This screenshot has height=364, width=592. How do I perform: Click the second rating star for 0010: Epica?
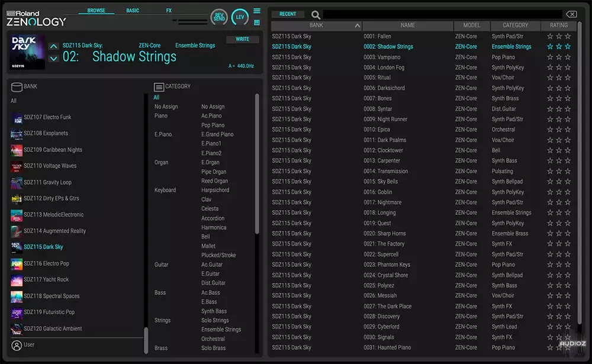pyautogui.click(x=559, y=130)
